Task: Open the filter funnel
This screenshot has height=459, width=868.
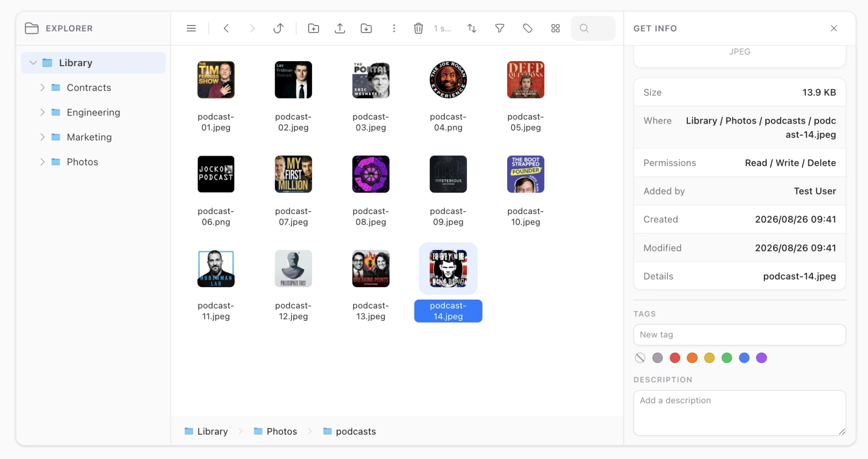Action: [500, 28]
